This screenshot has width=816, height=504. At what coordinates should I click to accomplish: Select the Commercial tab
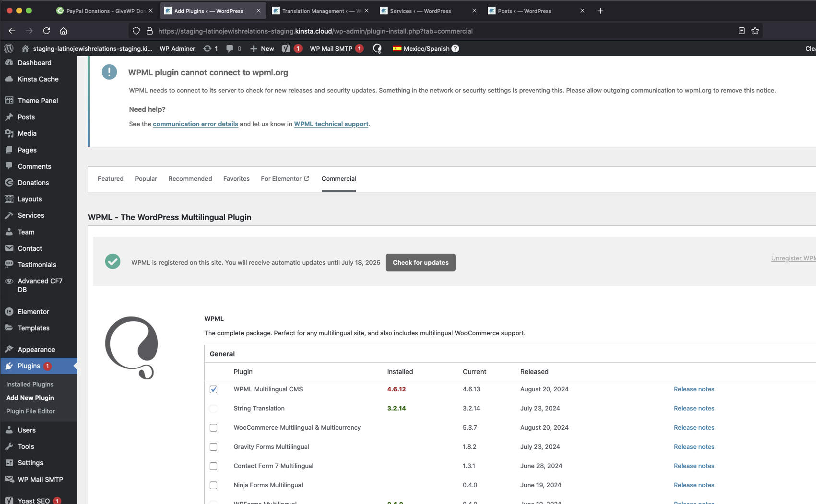pos(339,178)
